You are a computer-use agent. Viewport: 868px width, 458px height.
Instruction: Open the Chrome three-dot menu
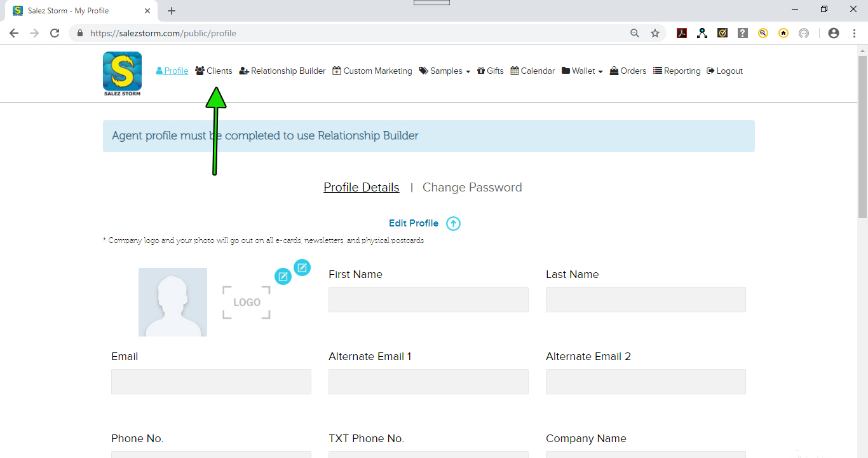point(854,33)
